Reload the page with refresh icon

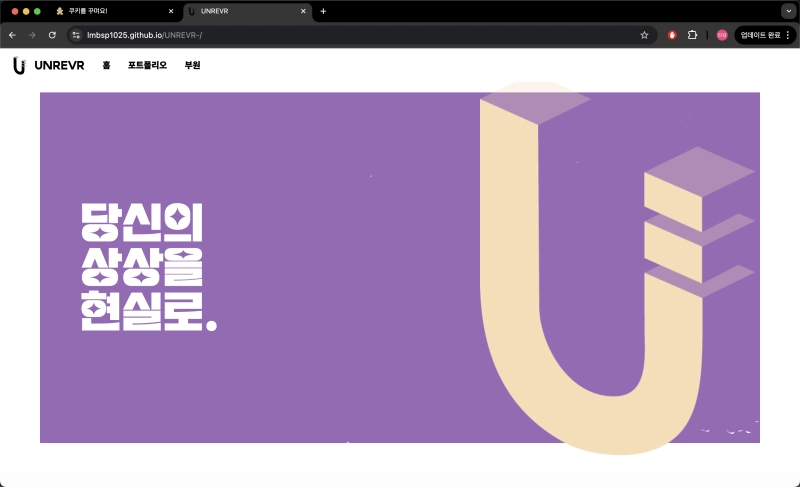click(x=52, y=35)
